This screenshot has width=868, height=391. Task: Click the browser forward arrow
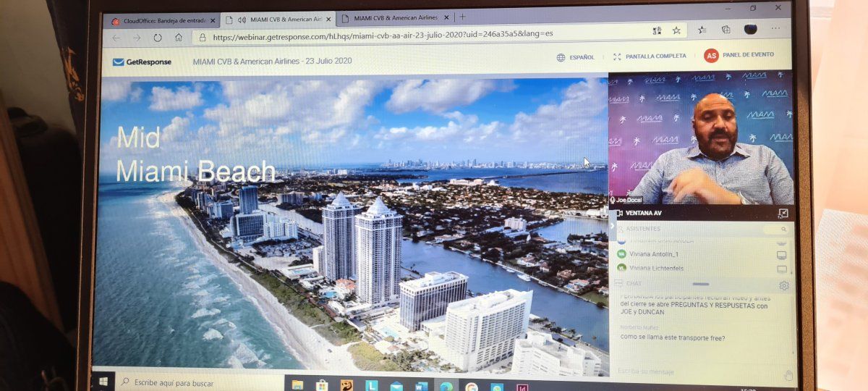tap(137, 38)
